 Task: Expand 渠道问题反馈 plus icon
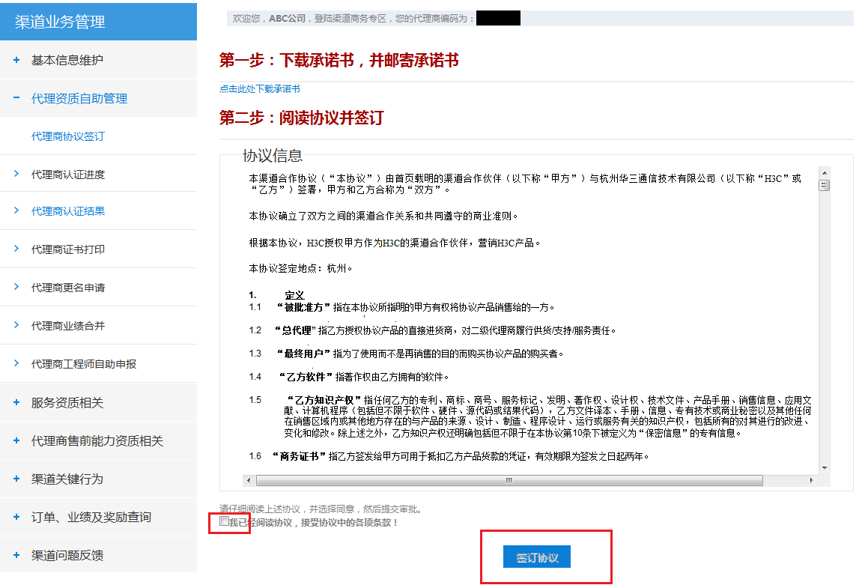point(16,555)
